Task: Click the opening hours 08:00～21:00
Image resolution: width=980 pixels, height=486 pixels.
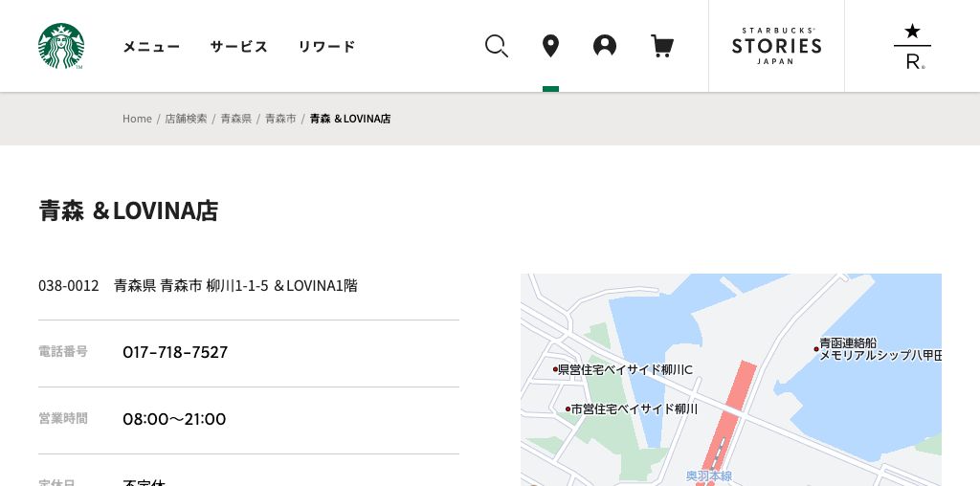Action: [174, 419]
